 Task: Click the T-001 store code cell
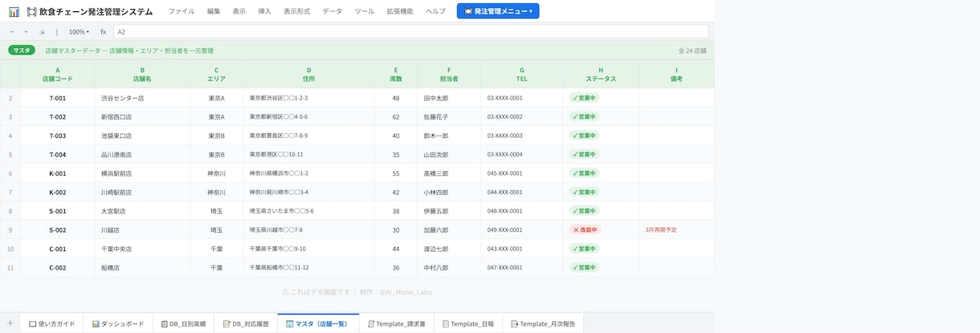tap(58, 98)
